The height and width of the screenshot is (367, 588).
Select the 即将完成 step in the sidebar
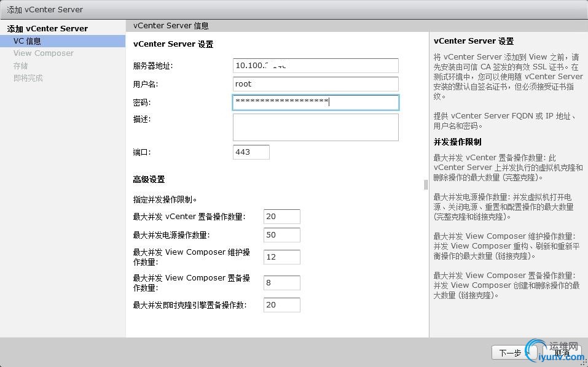pyautogui.click(x=28, y=79)
